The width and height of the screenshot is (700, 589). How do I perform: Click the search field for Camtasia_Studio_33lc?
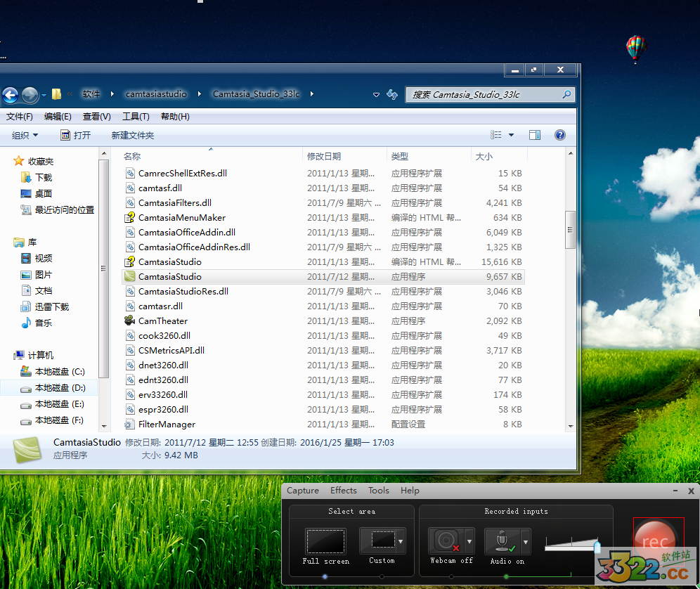[490, 95]
